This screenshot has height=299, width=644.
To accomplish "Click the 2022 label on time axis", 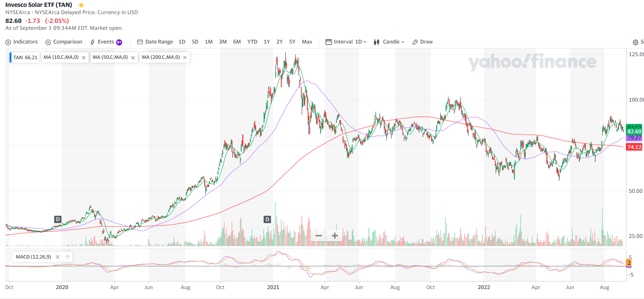I will coord(484,287).
